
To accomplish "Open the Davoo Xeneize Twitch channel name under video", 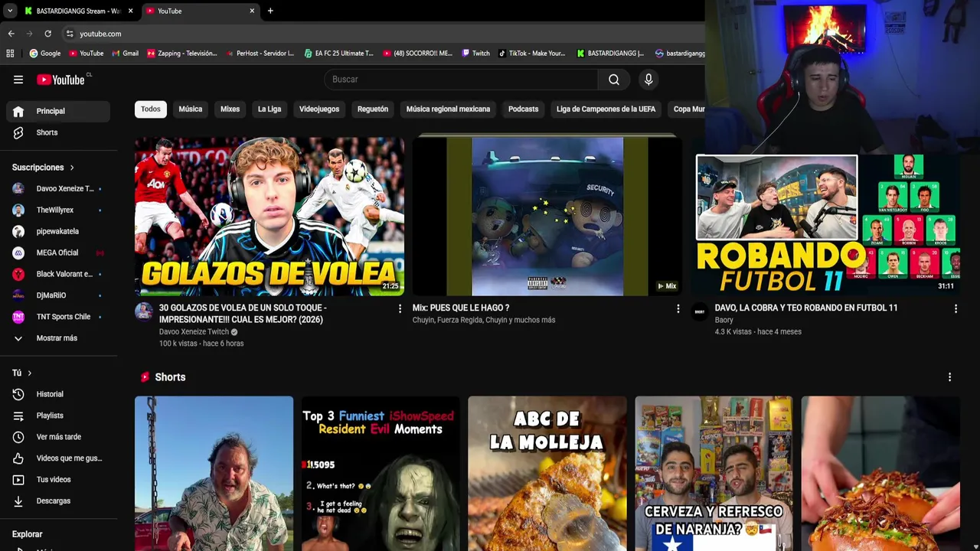I will tap(194, 332).
